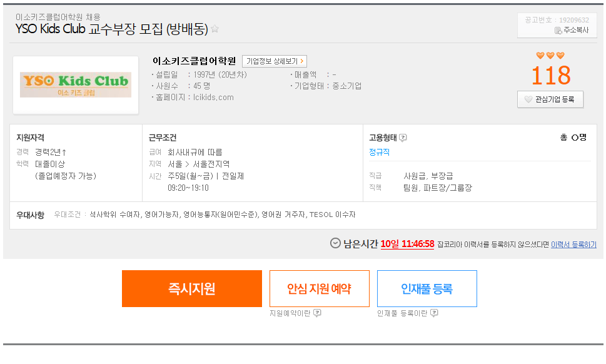606x364 pixels.
Task: Open 고용형태 help question icon
Action: coord(403,138)
